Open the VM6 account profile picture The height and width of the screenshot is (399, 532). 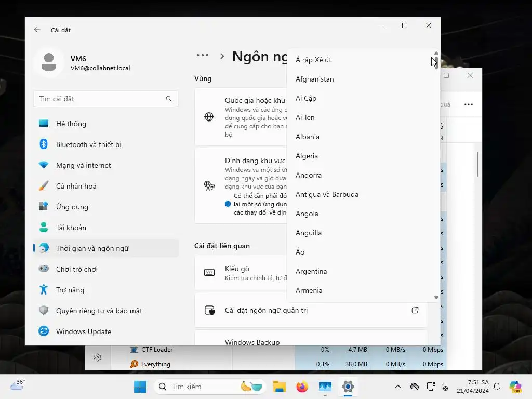click(x=49, y=62)
